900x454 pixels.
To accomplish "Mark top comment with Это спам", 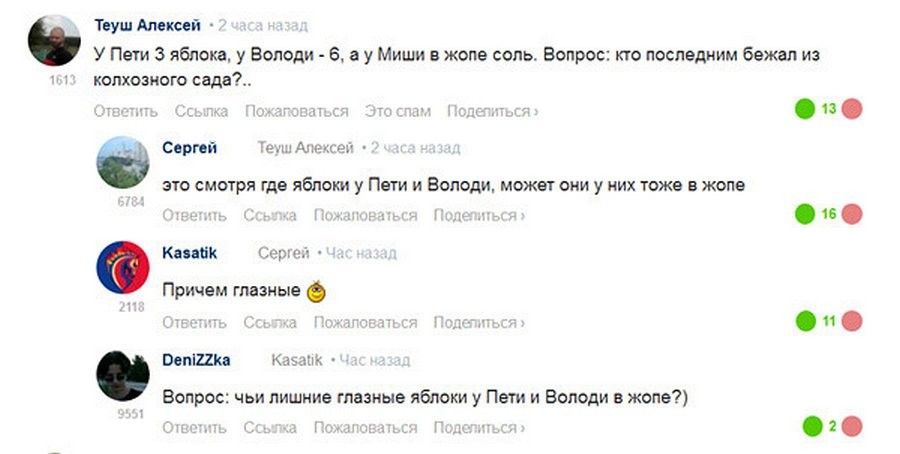I will pyautogui.click(x=398, y=111).
